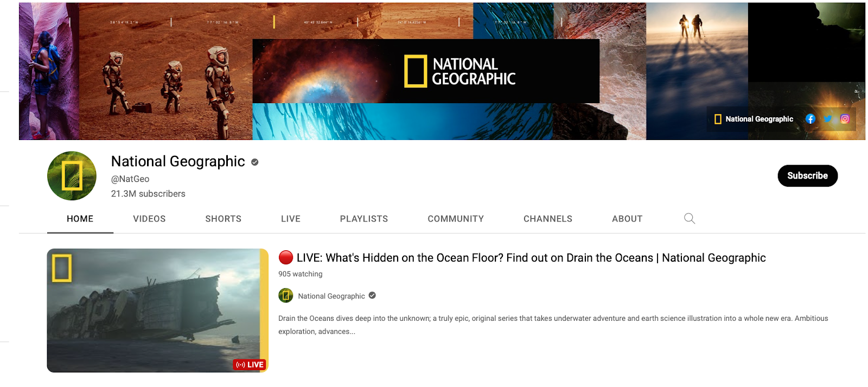The height and width of the screenshot is (387, 868).
Task: Open the CHANNELS tab
Action: [x=548, y=219]
